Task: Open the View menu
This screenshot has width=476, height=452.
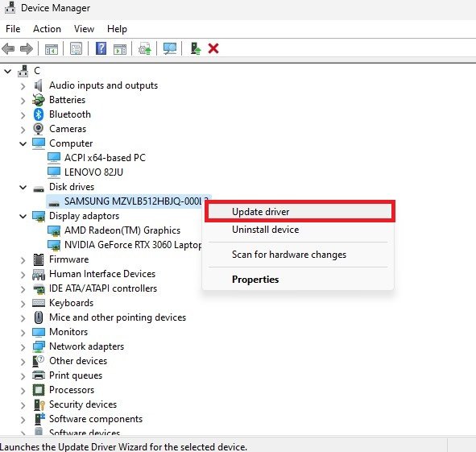Action: click(x=84, y=29)
